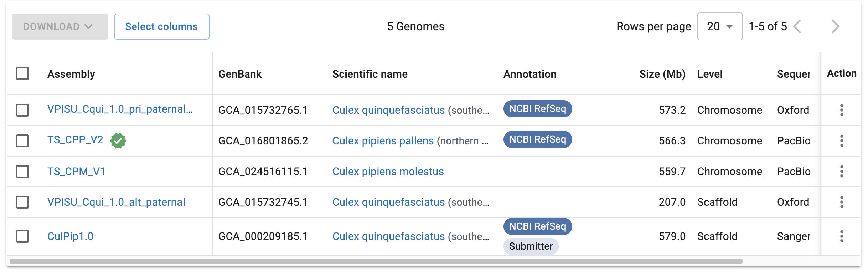The height and width of the screenshot is (276, 868).
Task: Go to next page arrow
Action: pos(835,26)
